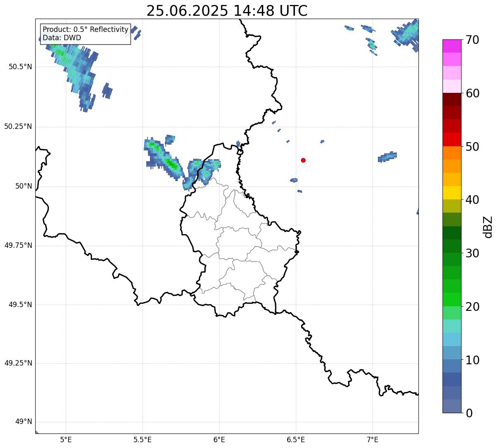Click the '6.5°E' longitude label
This screenshot has width=498, height=448.
[x=296, y=439]
